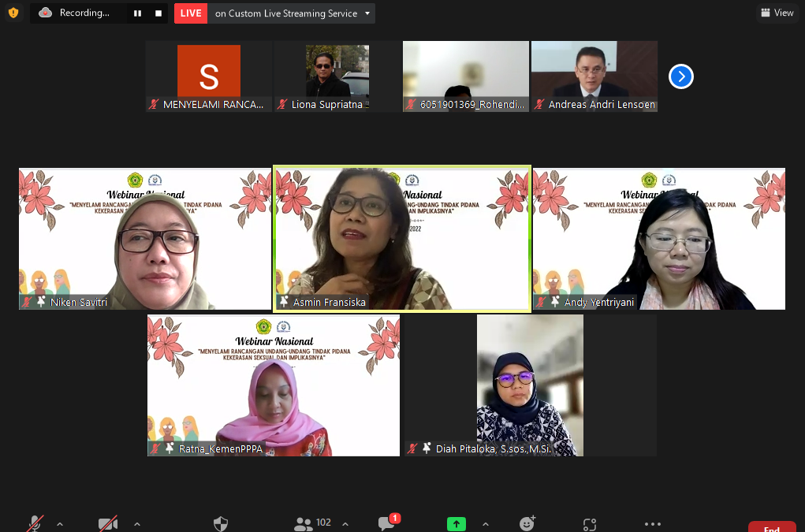Open the View layout menu
This screenshot has height=532, width=805.
tap(776, 13)
